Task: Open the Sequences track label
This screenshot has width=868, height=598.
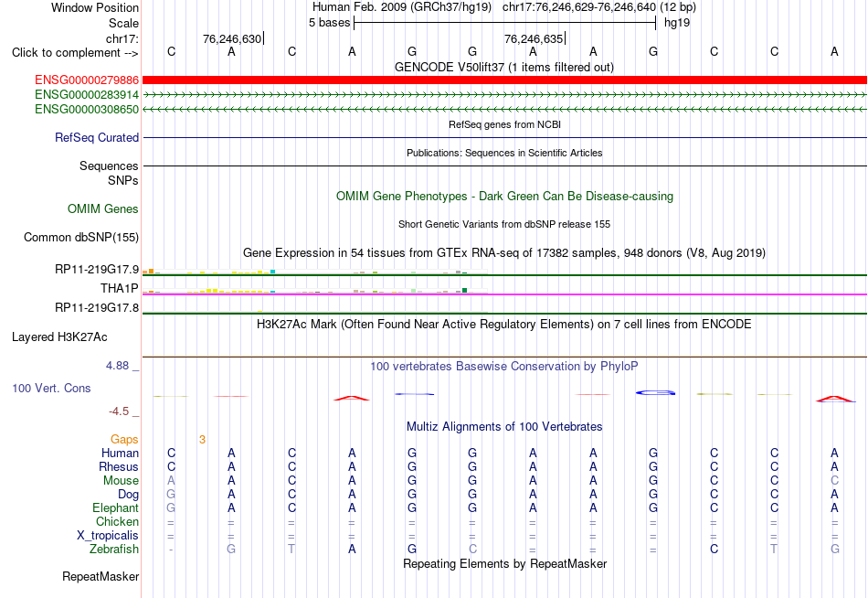Action: (x=109, y=166)
